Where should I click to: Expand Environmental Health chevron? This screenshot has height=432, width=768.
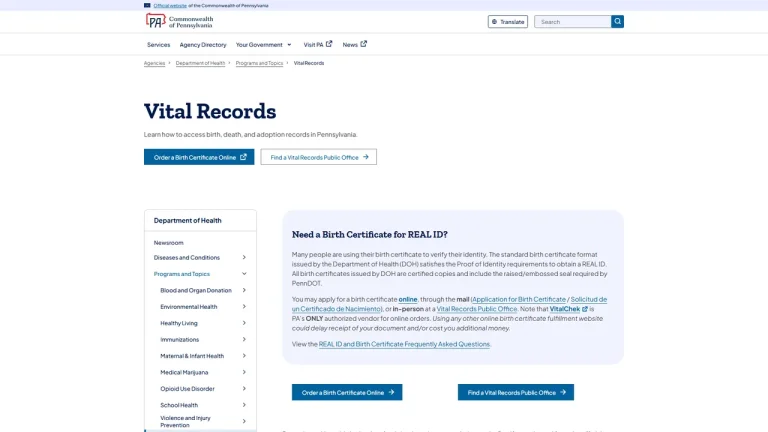click(x=244, y=307)
